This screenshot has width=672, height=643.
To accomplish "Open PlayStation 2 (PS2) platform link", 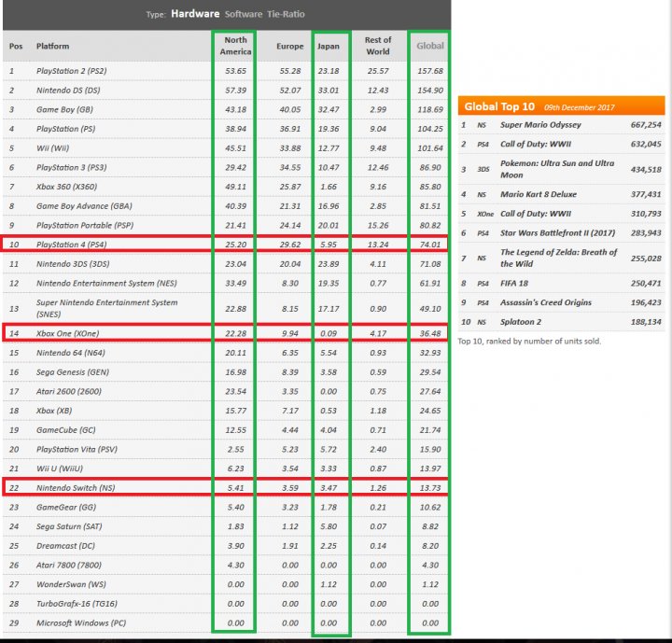I will 71,71.
